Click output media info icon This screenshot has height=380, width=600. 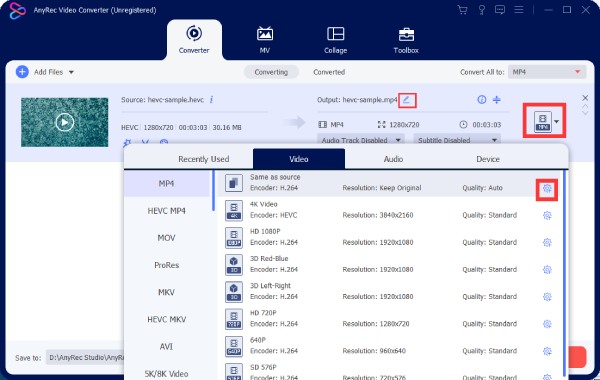482,99
